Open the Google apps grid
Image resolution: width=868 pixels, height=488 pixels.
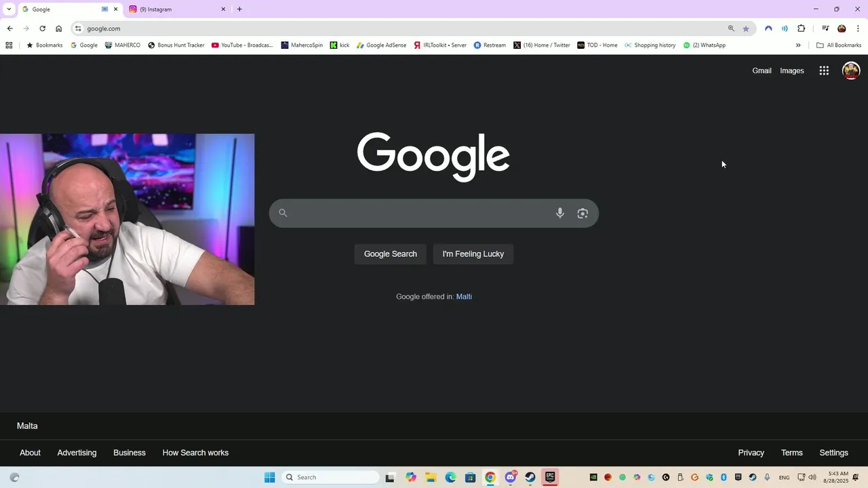click(x=824, y=70)
